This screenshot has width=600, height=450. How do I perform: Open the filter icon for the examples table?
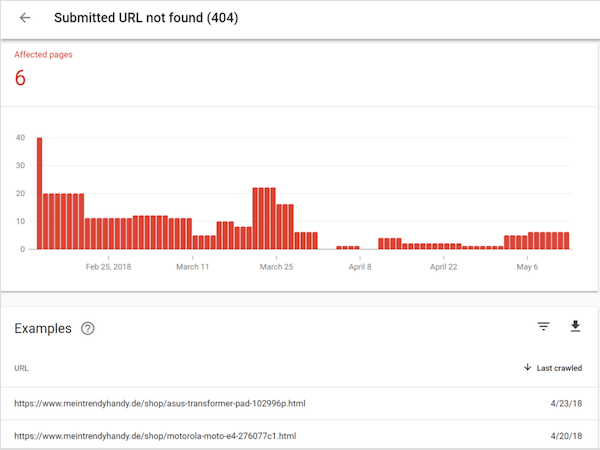coord(543,326)
